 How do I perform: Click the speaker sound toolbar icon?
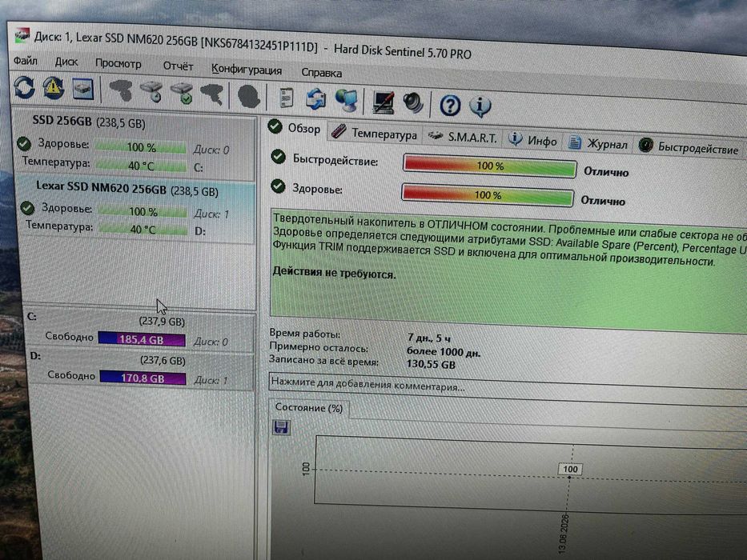point(413,103)
